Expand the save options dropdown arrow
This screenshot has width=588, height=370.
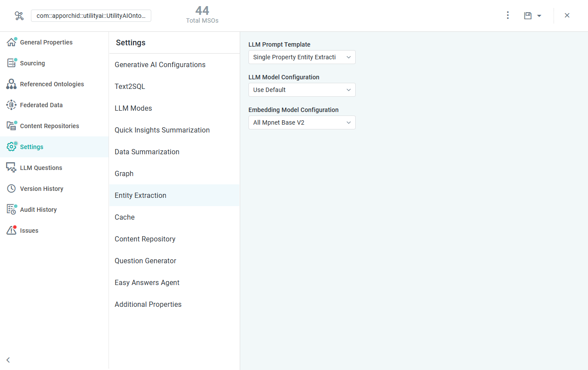pyautogui.click(x=539, y=16)
